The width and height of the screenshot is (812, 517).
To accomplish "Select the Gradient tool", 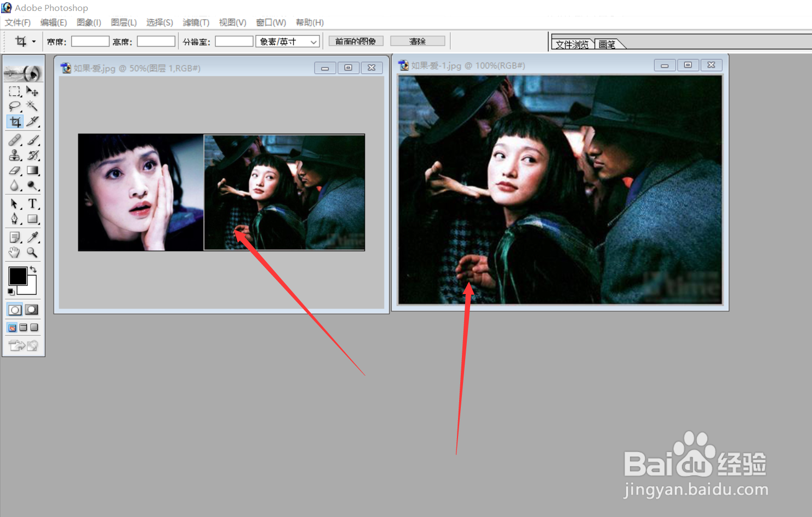I will coord(32,171).
